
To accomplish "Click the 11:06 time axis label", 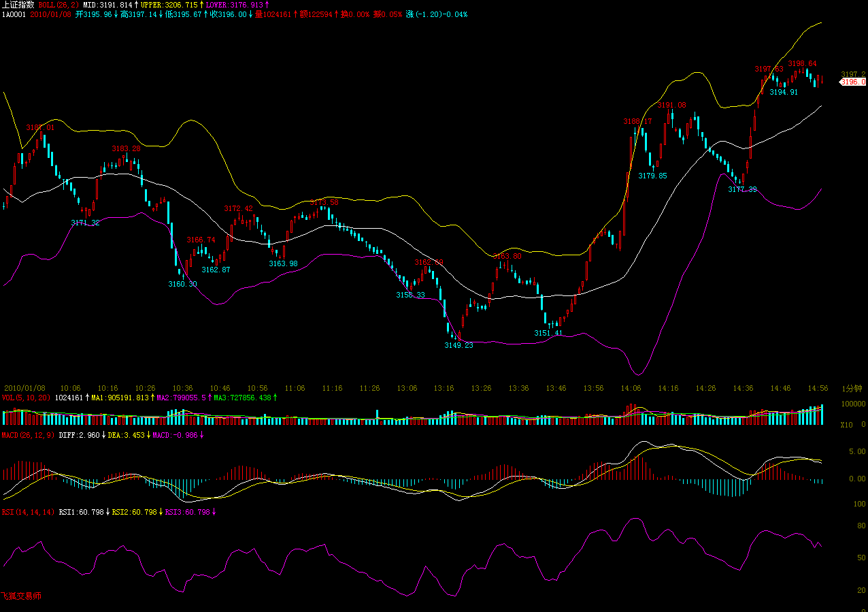I will coord(295,388).
